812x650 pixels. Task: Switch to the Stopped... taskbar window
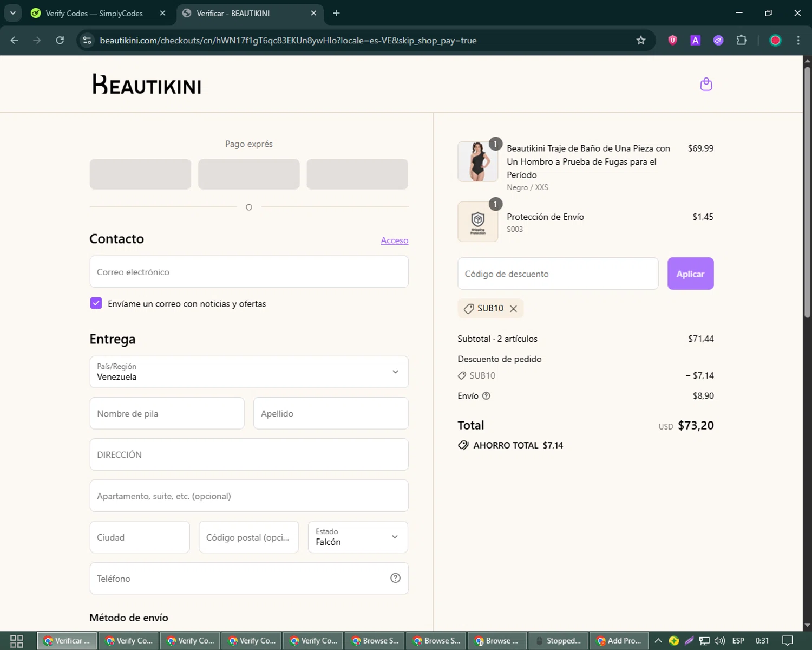point(558,641)
